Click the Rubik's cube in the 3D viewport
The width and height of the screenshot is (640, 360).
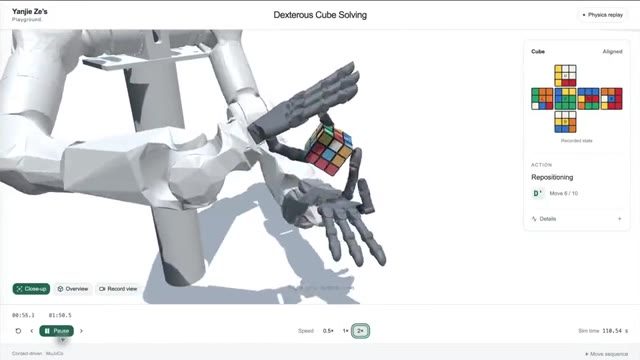click(x=329, y=150)
